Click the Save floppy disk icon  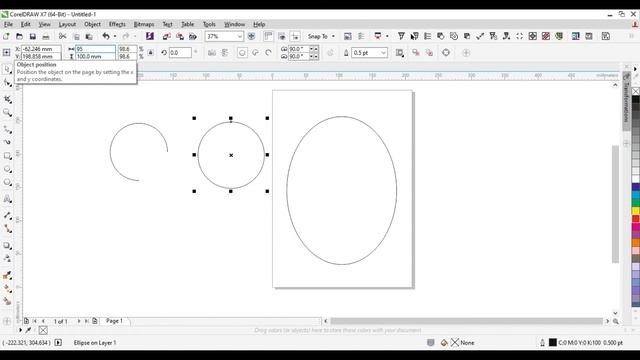[x=33, y=36]
